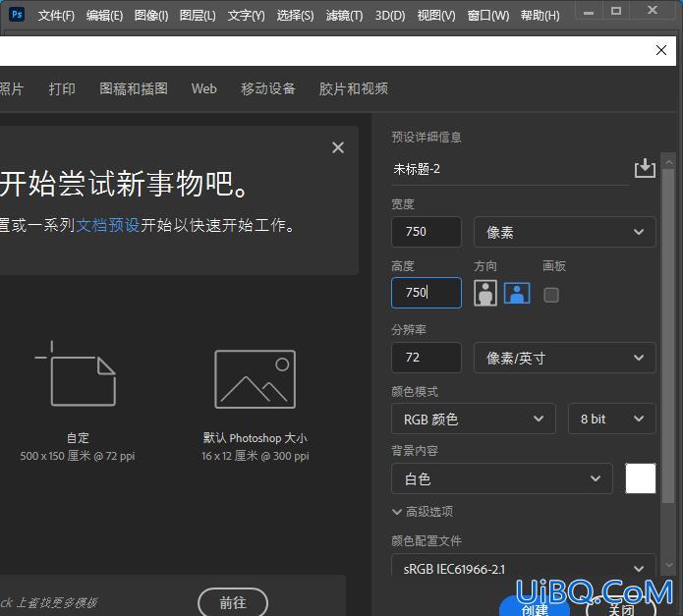Click the 前往 go button
The image size is (683, 616).
(x=233, y=602)
